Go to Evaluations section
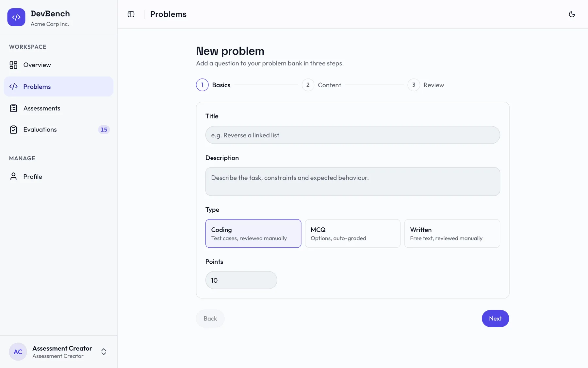Screen dimensions: 588x368 58,130
